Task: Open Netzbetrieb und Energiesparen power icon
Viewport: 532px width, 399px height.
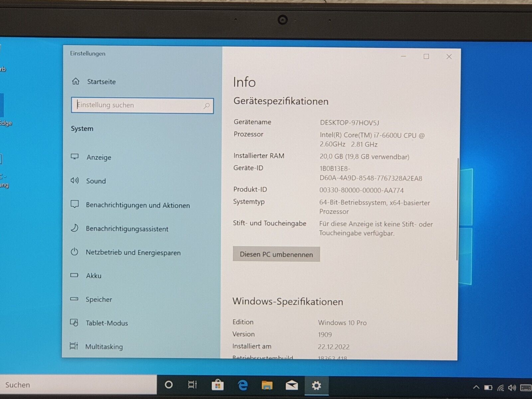Action: point(74,252)
